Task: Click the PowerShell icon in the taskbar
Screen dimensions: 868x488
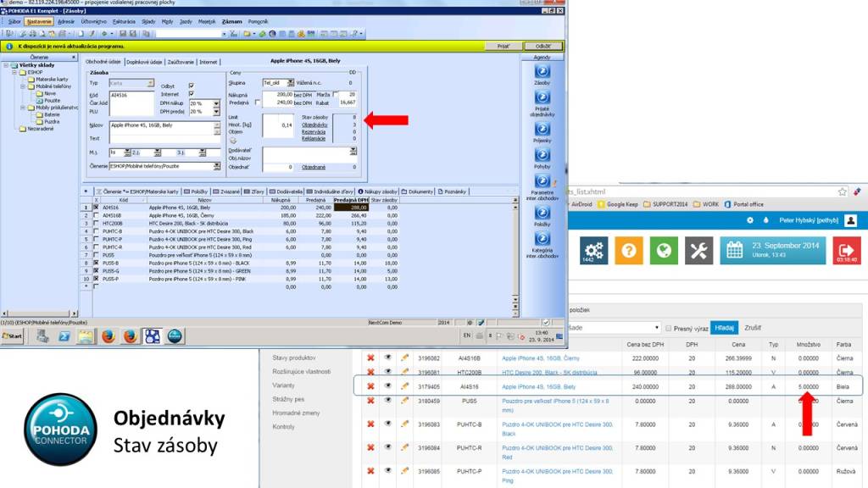Action: pyautogui.click(x=64, y=335)
